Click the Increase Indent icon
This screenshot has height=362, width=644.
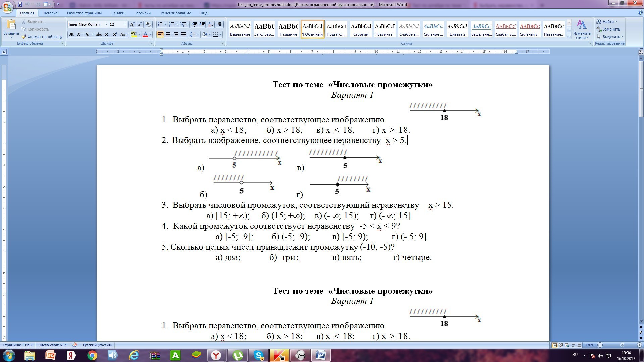coord(202,24)
